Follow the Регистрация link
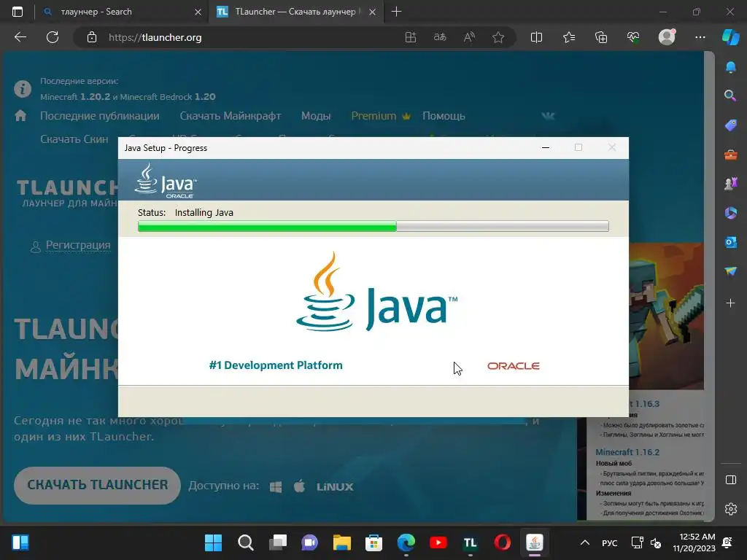This screenshot has width=747, height=560. pos(78,245)
